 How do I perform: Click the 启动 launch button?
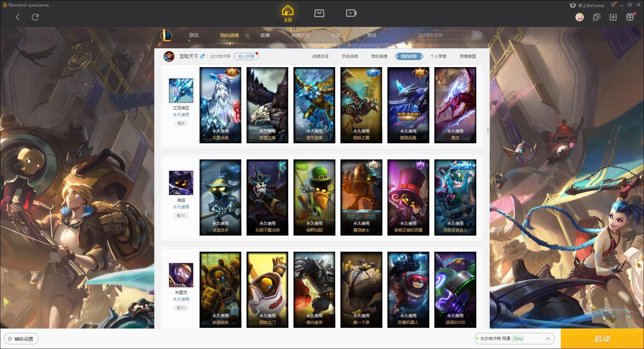602,339
